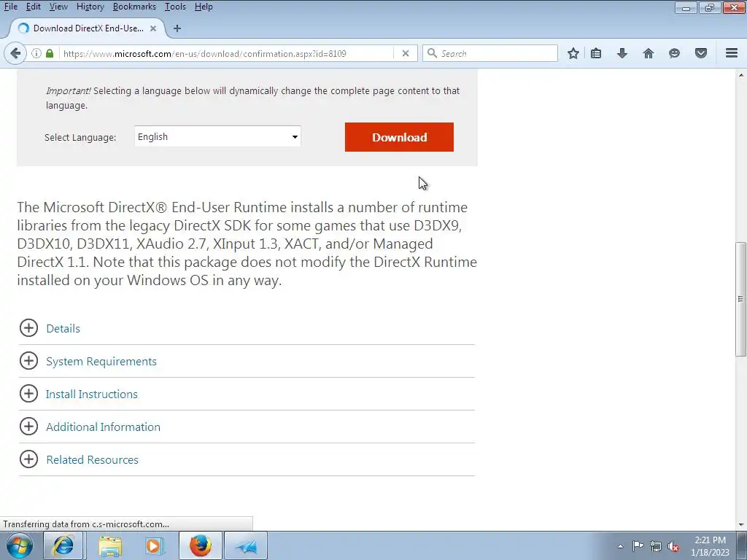Open the site information icon in the address bar

[36, 53]
